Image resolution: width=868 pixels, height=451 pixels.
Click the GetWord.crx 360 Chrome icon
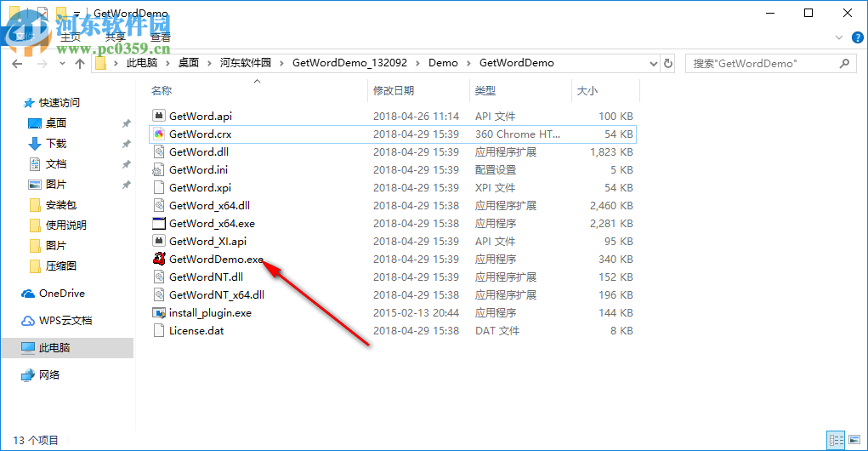[159, 134]
